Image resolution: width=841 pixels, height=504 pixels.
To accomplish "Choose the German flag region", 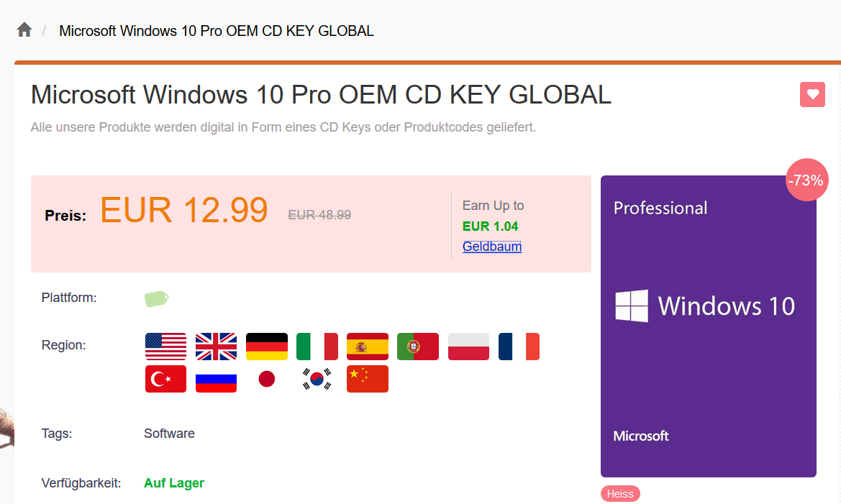I will pyautogui.click(x=267, y=347).
